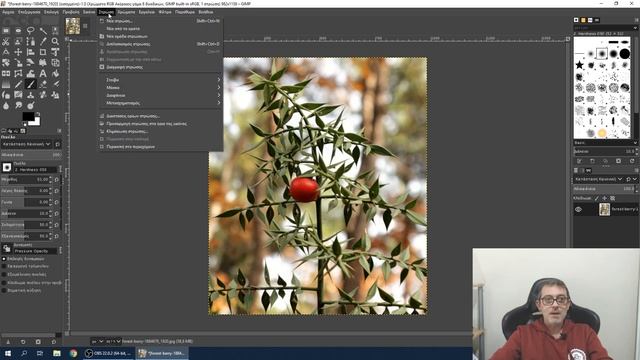Image resolution: width=640 pixels, height=360 pixels.
Task: Toggle Βηματική αύξηση checkbox
Action: click(4, 290)
